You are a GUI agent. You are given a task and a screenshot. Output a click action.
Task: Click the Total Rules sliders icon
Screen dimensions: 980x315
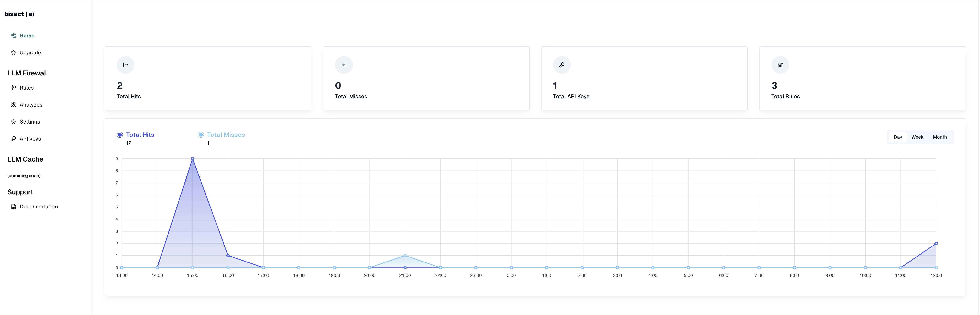point(780,65)
